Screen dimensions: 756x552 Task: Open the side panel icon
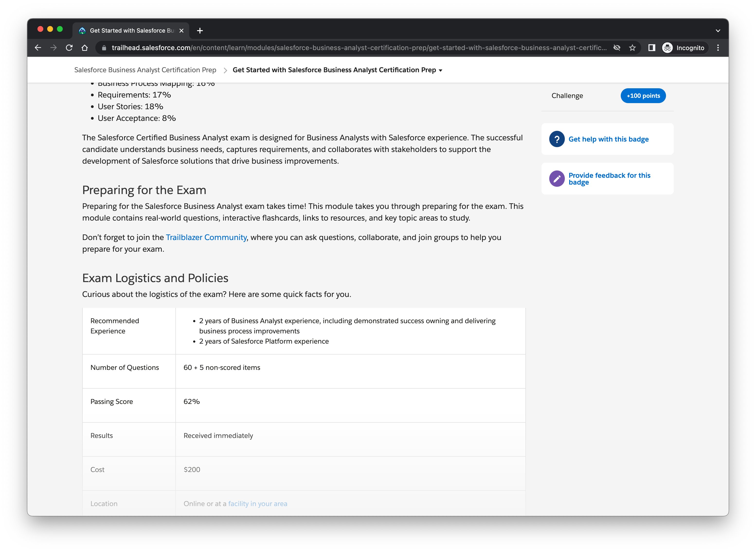pyautogui.click(x=651, y=48)
